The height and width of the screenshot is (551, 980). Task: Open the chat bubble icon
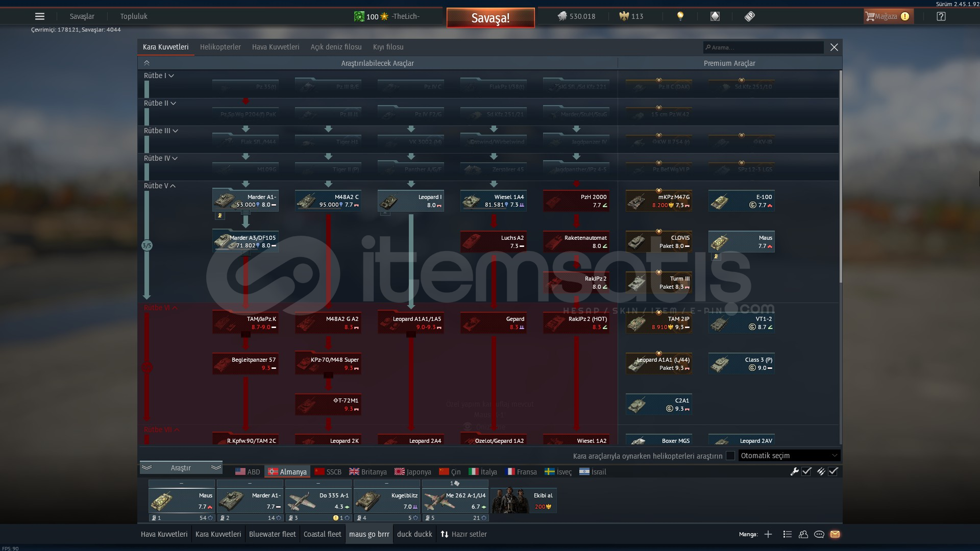point(819,534)
